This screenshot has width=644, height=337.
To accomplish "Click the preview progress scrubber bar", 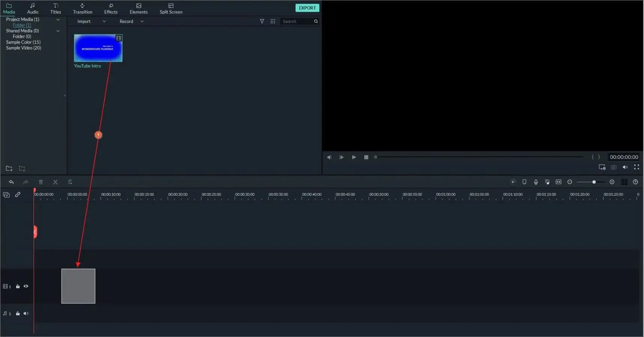I will tap(479, 157).
